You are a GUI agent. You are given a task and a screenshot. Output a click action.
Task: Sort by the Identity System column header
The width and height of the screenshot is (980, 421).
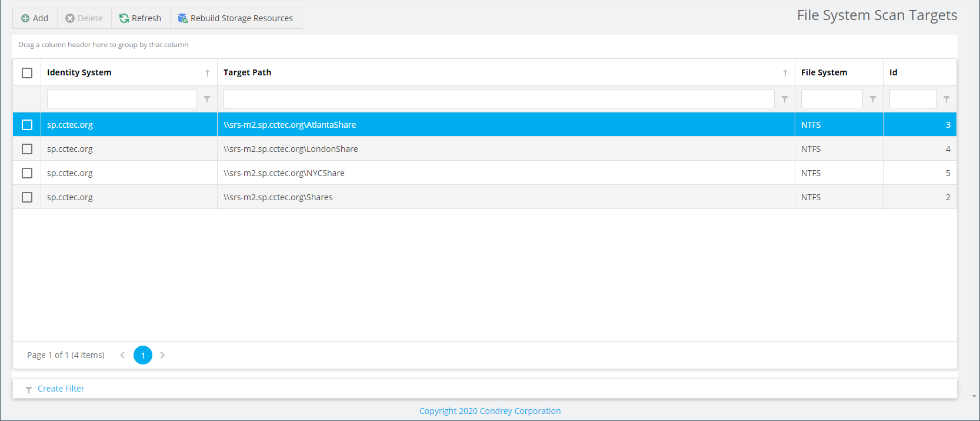pos(79,72)
